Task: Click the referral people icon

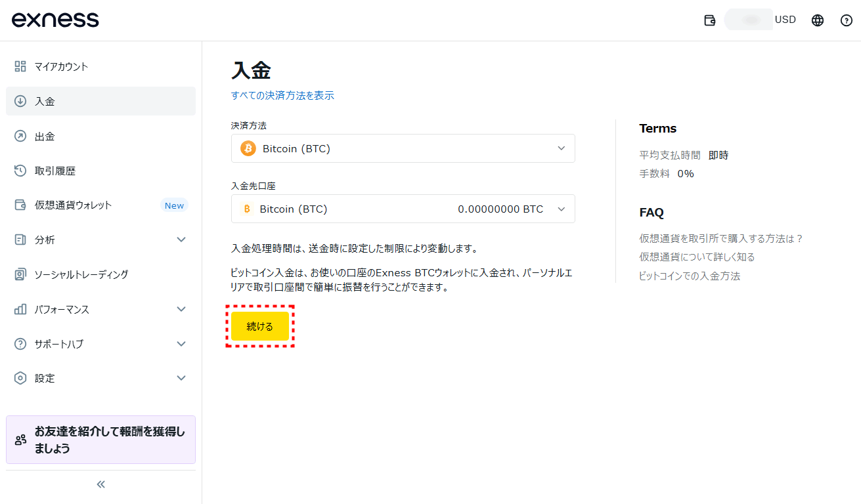Action: 20,440
